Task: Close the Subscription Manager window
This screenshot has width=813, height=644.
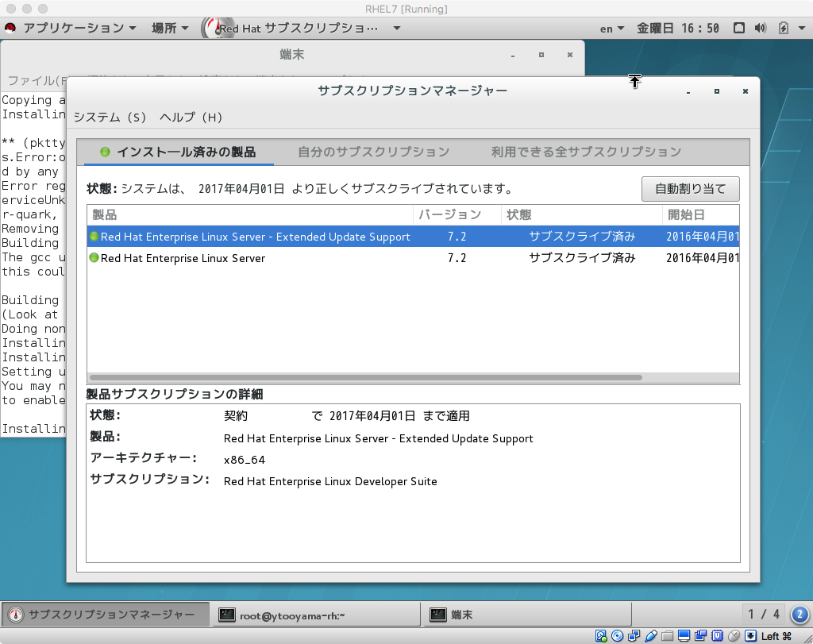Action: pos(745,91)
